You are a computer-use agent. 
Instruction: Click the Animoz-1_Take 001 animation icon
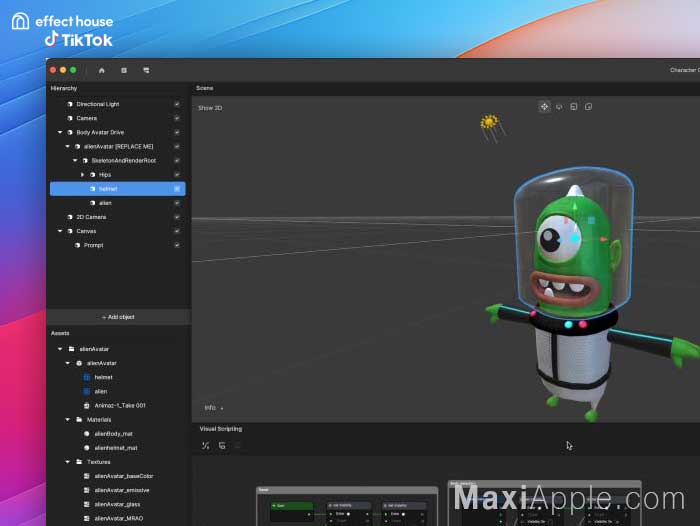click(x=87, y=405)
